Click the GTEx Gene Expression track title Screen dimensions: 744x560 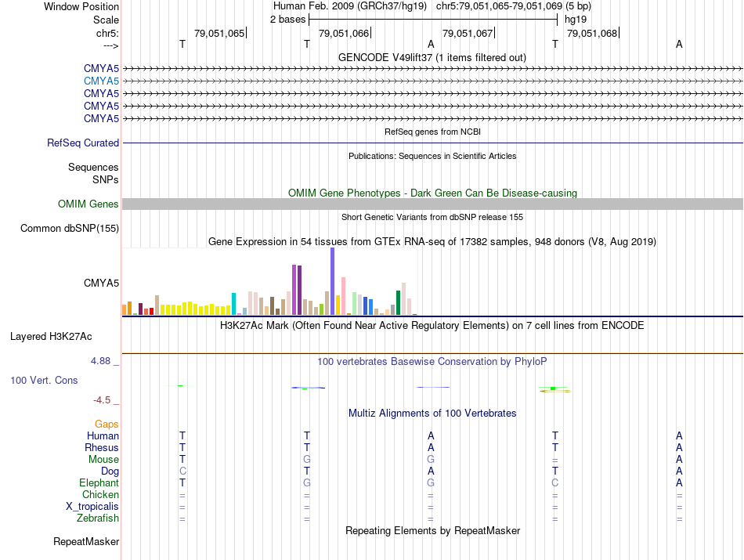point(432,241)
